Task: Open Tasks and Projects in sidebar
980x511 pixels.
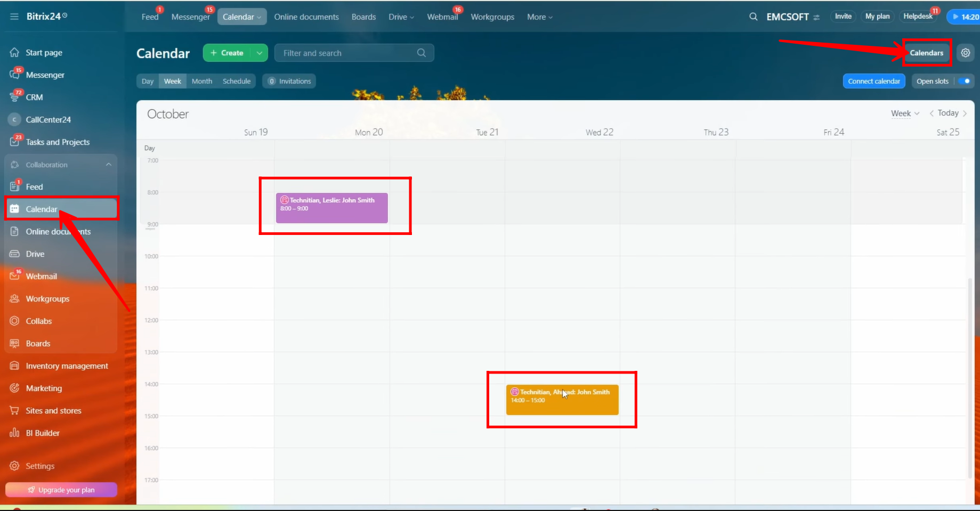Action: (x=58, y=142)
